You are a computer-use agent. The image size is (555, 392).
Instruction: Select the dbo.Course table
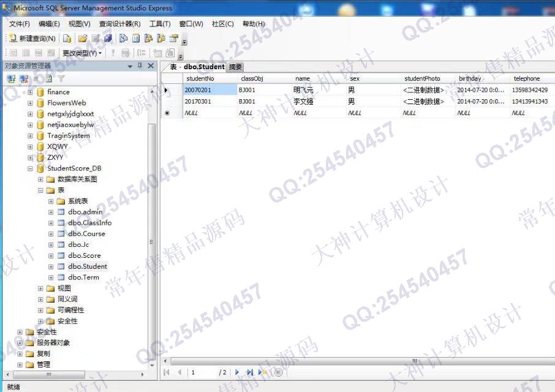pyautogui.click(x=86, y=233)
